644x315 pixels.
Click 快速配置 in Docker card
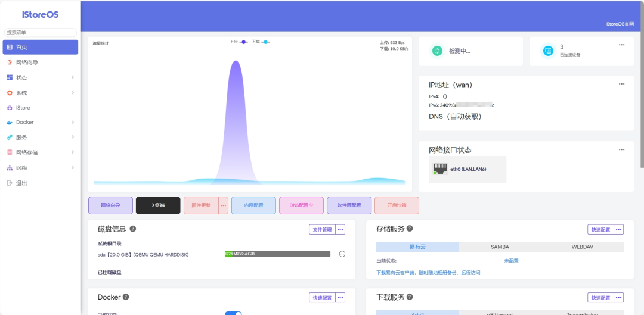tap(323, 298)
